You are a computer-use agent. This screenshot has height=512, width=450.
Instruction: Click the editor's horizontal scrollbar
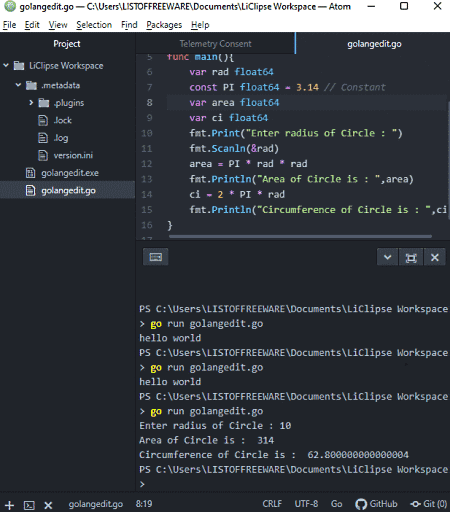[300, 236]
